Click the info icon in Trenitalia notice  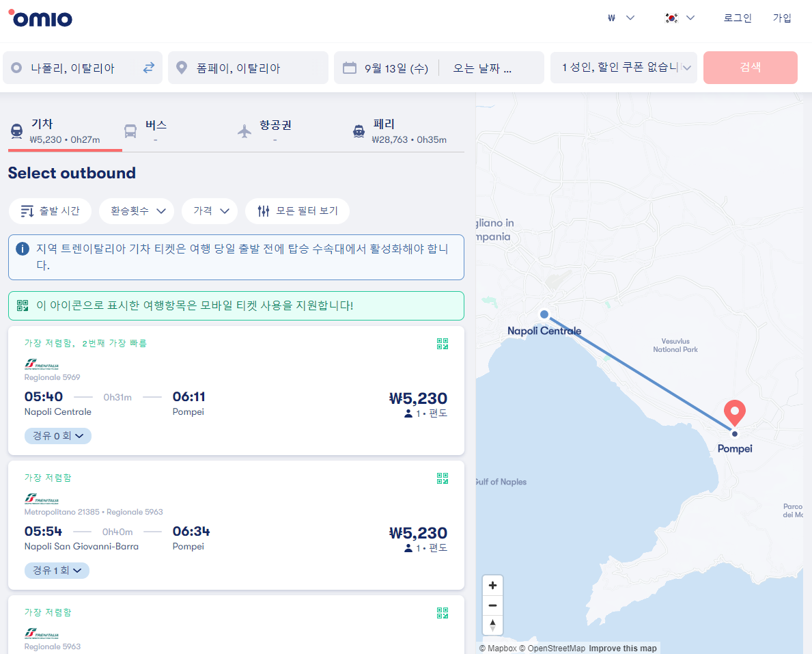(x=23, y=249)
